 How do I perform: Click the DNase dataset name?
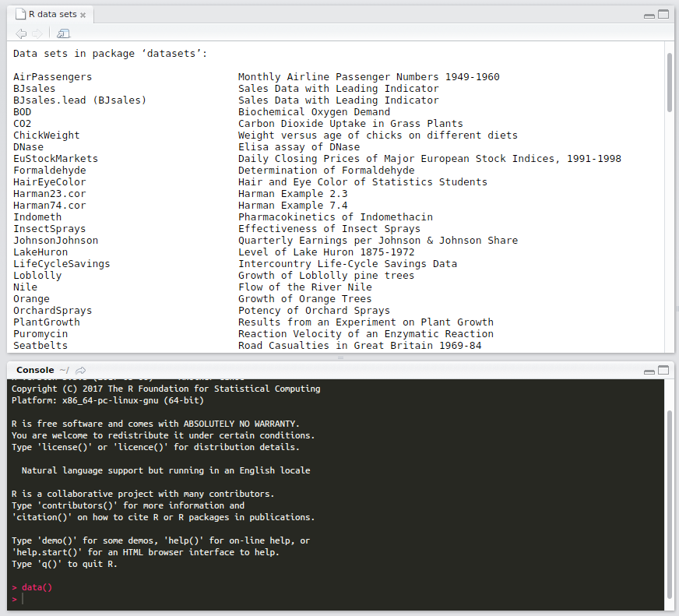click(x=28, y=147)
